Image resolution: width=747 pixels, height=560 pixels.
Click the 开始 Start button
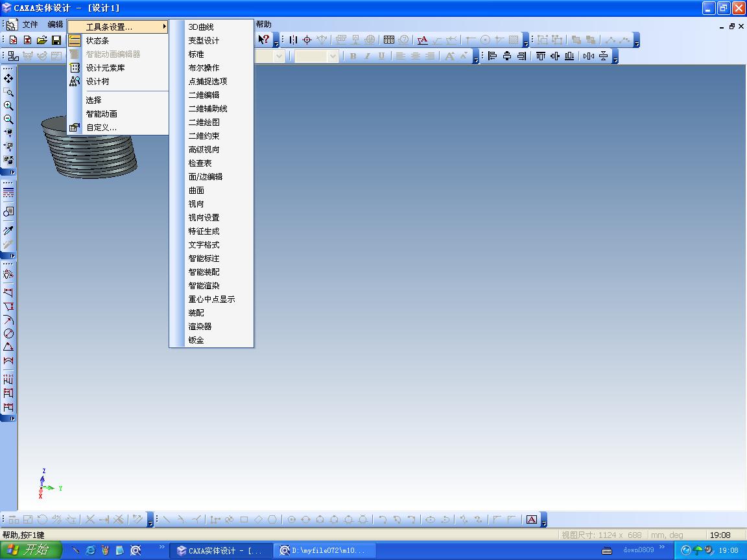click(x=31, y=550)
